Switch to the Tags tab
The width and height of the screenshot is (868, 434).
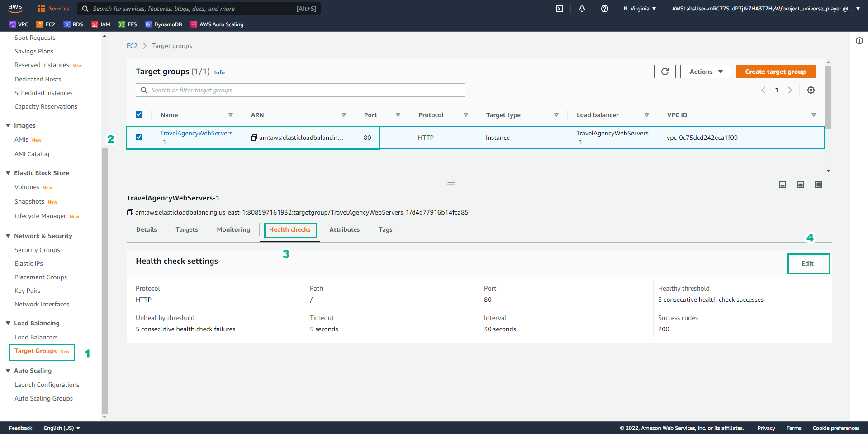pos(385,229)
